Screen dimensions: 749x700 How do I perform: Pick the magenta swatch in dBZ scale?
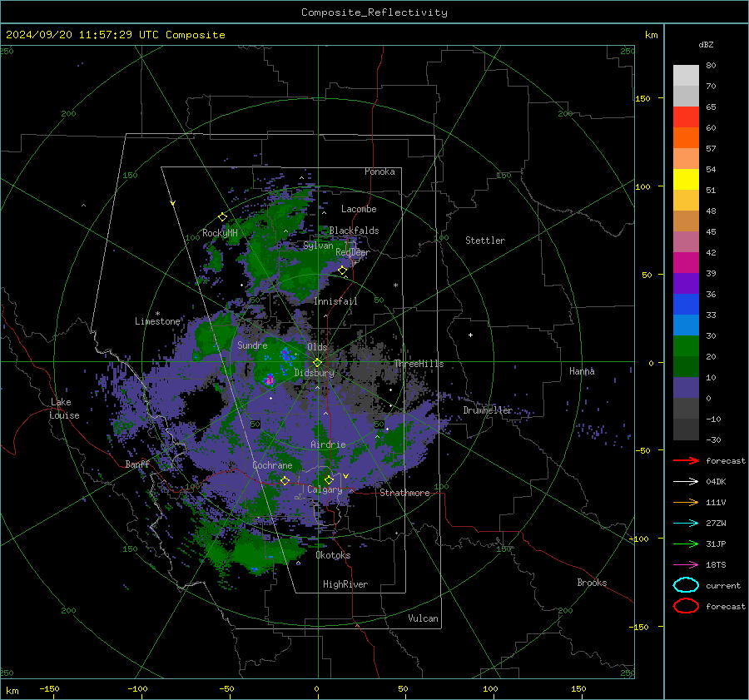point(686,262)
